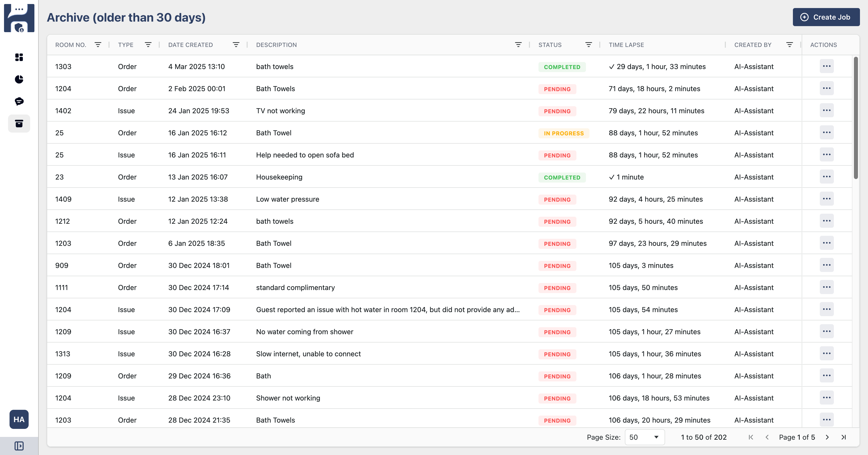Open filter for Type column
Image resolution: width=868 pixels, height=455 pixels.
[x=148, y=45]
